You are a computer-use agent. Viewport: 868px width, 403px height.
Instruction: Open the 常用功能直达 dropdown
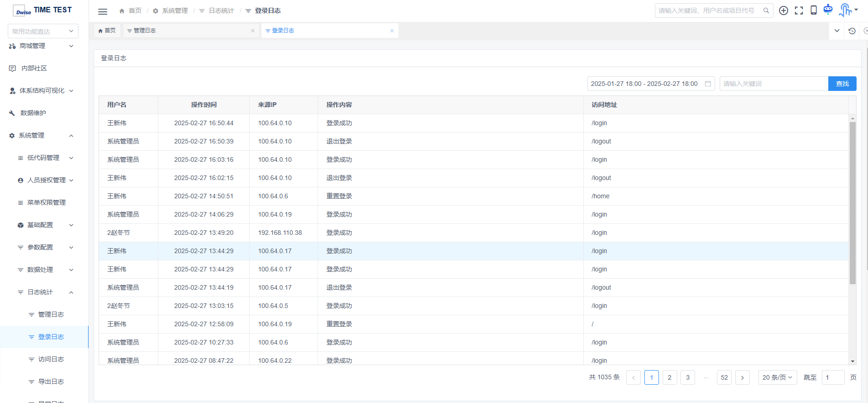(x=43, y=31)
